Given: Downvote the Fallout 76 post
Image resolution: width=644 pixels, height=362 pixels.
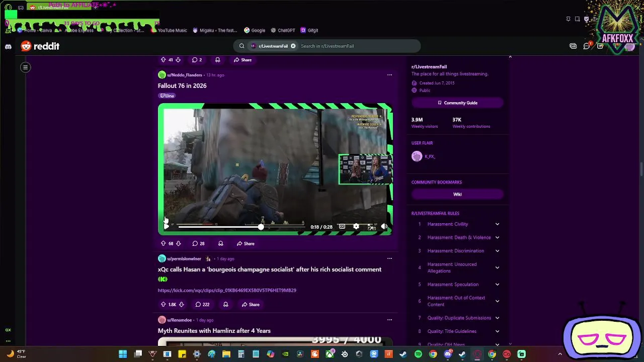Looking at the screenshot, I should click(x=178, y=243).
